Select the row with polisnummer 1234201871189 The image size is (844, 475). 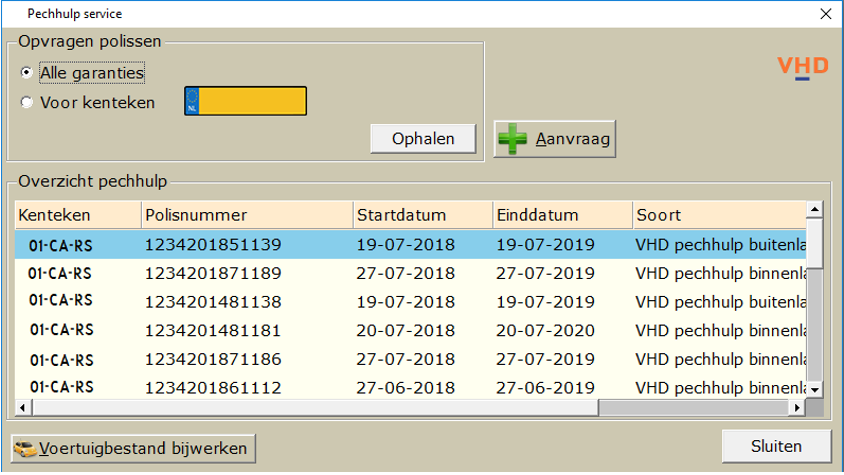pyautogui.click(x=411, y=273)
